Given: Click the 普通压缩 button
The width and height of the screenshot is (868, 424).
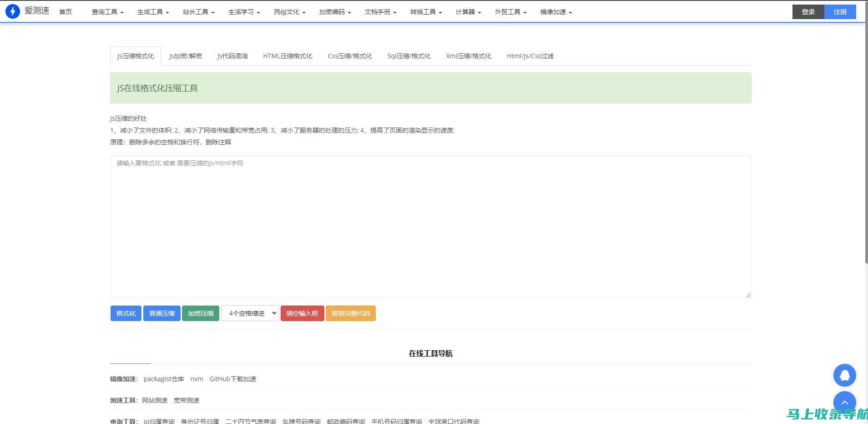Looking at the screenshot, I should coord(162,313).
